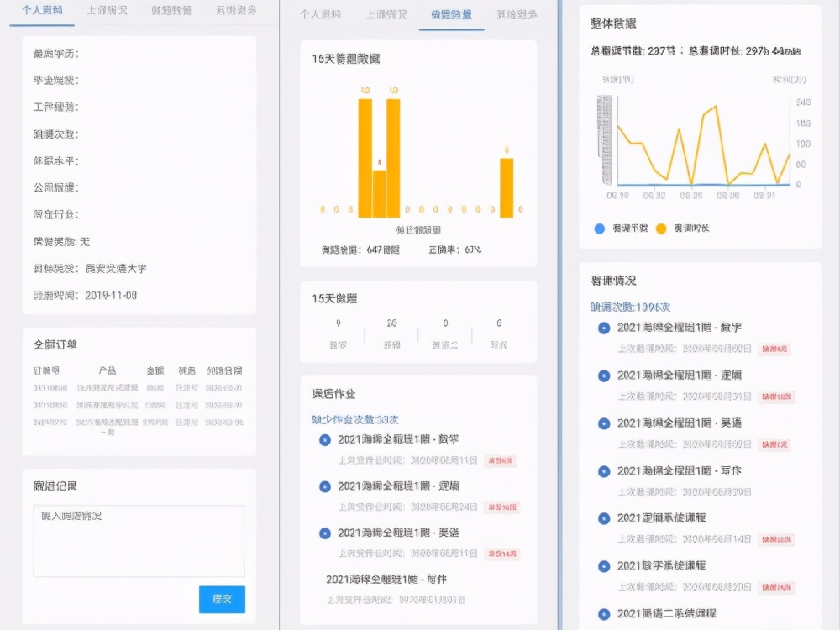Toggle the orange 看课时长 legend series
Viewport: 840px width, 630px height.
[x=661, y=228]
